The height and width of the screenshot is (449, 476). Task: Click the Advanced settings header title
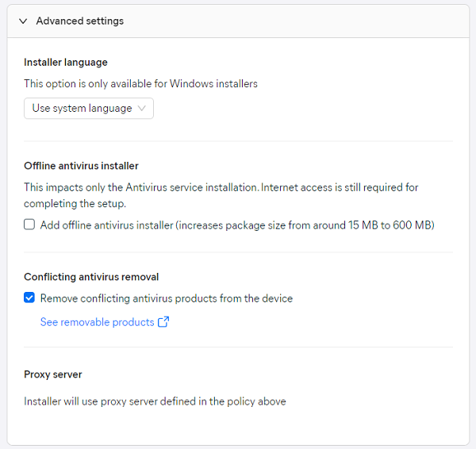(x=80, y=21)
